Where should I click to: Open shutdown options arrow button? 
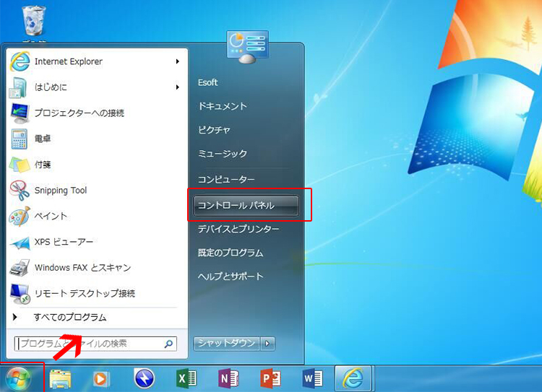(x=267, y=344)
